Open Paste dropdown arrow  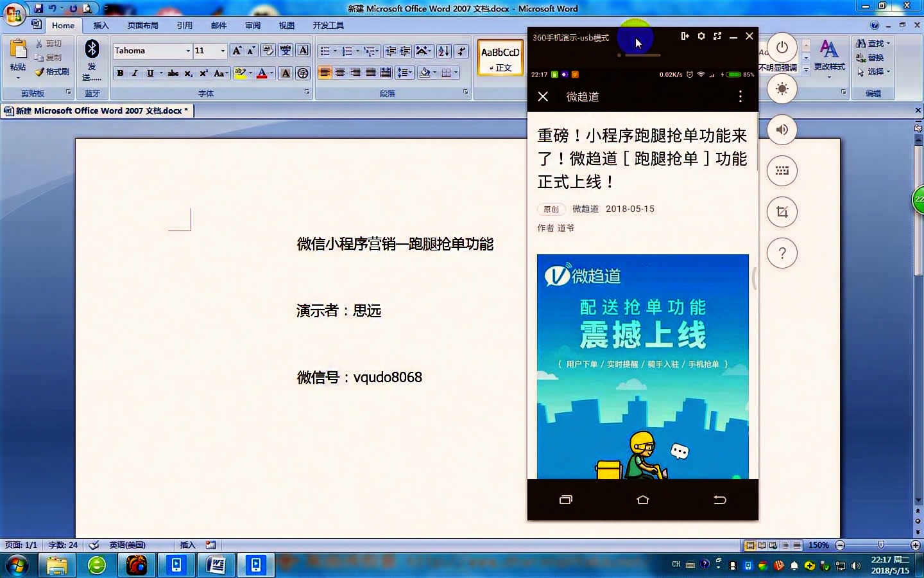point(18,77)
